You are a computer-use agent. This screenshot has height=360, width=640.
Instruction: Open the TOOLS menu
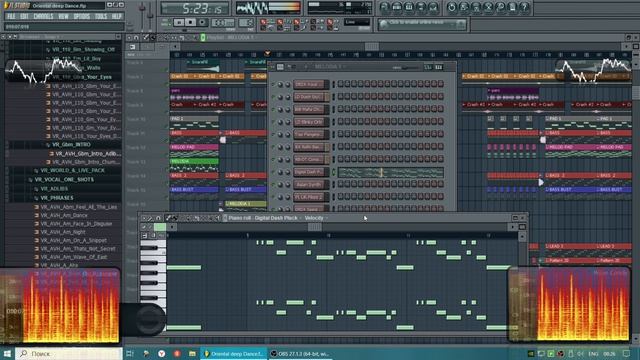click(x=101, y=16)
